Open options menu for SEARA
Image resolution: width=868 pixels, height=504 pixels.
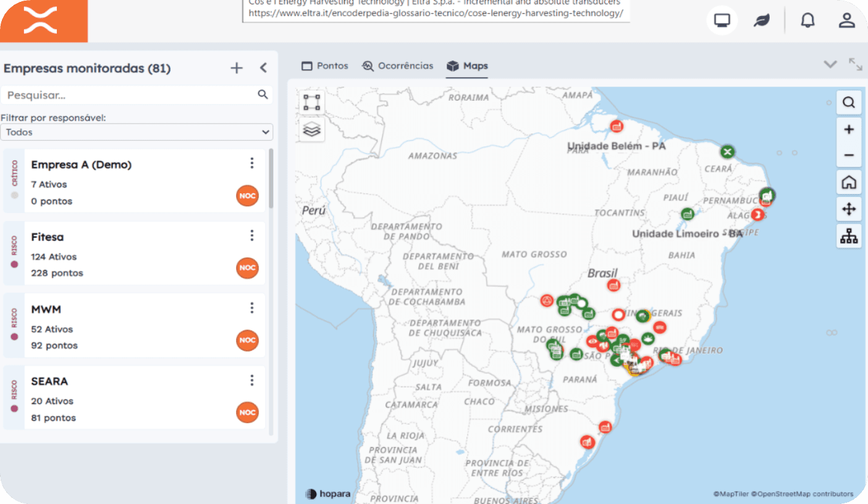coord(251,380)
